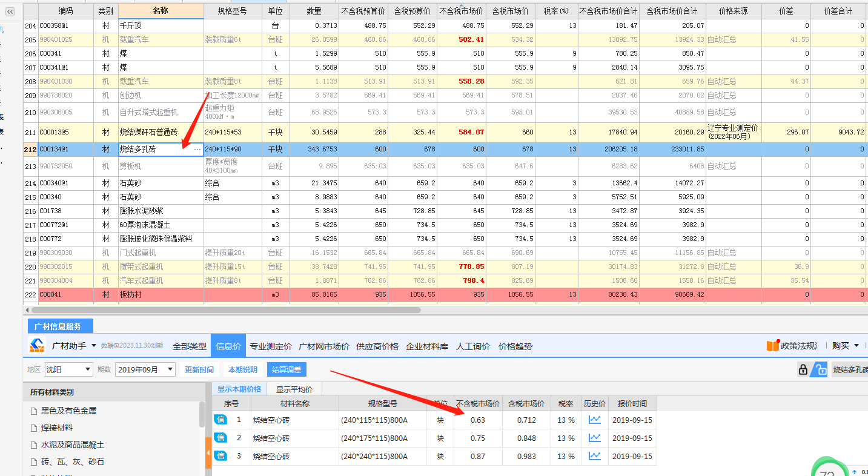The image size is (868, 476).
Task: Click the 不含税市场价 column header in top table
Action: coord(461,11)
